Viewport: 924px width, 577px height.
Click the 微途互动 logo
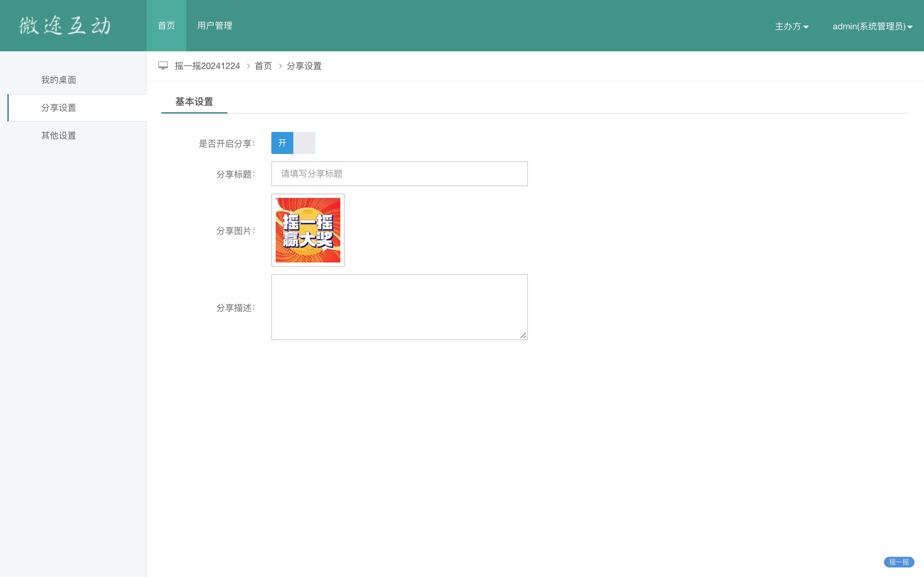tap(65, 26)
